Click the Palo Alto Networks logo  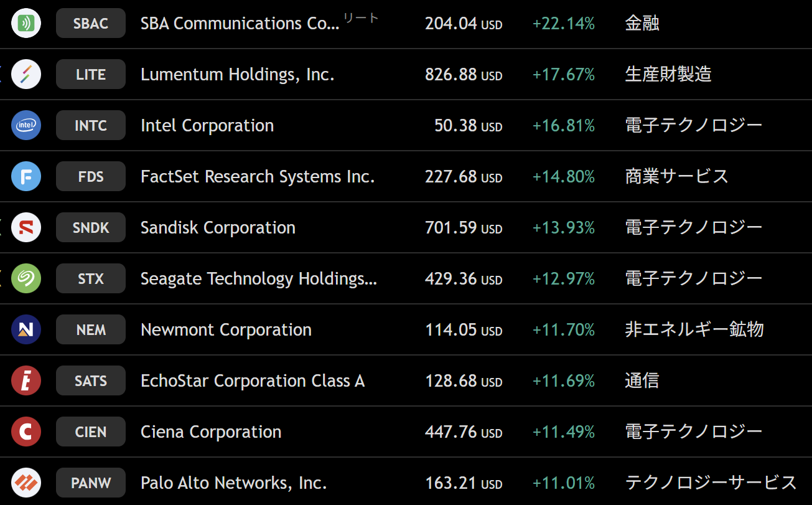(x=26, y=483)
